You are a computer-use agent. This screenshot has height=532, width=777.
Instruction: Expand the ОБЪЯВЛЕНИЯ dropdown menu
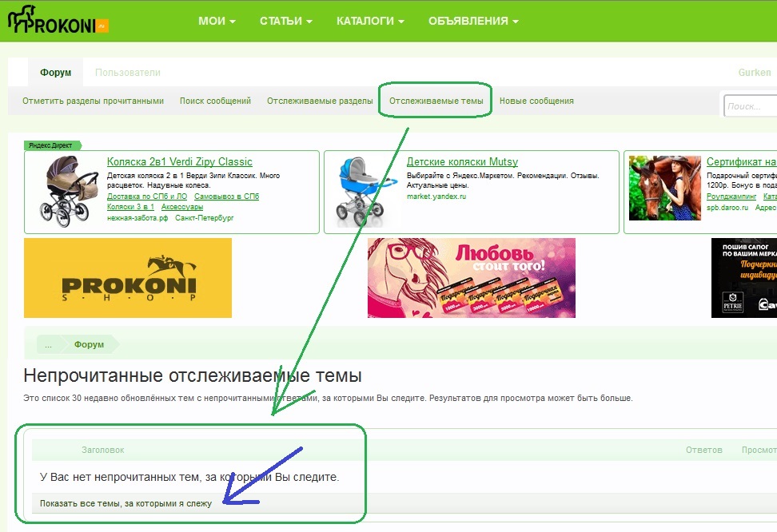(473, 21)
